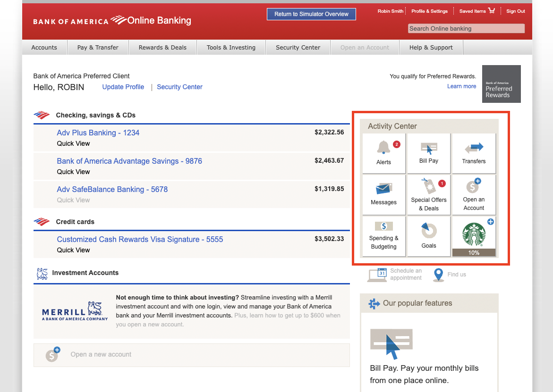The image size is (553, 392).
Task: Click the Investment Accounts heading
Action: pyautogui.click(x=85, y=273)
